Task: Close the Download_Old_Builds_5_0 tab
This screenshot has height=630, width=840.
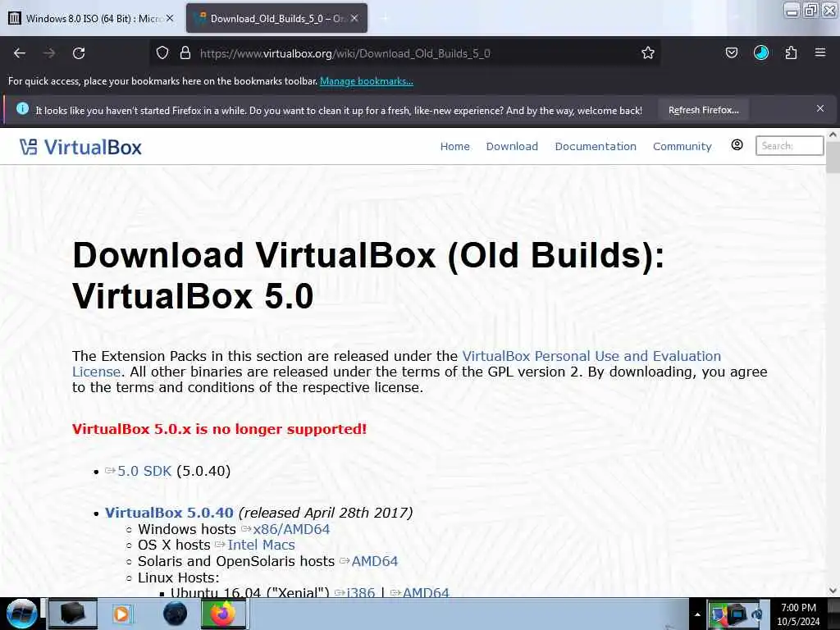Action: coord(354,18)
